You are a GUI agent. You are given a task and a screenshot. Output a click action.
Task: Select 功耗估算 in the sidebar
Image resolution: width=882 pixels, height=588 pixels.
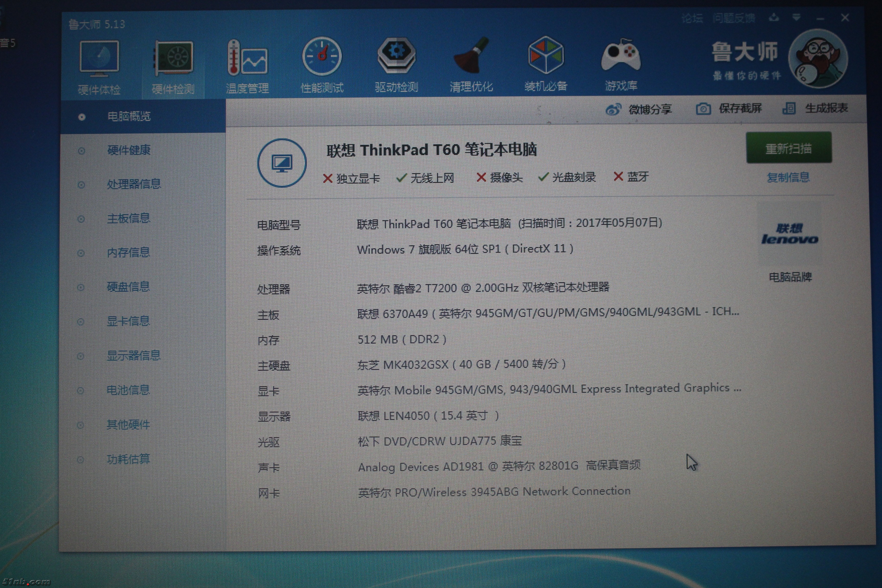click(128, 459)
